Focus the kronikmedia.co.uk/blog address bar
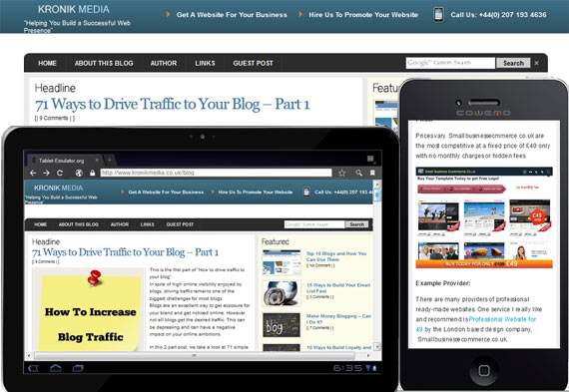Image resolution: width=569 pixels, height=392 pixels. pyautogui.click(x=216, y=173)
